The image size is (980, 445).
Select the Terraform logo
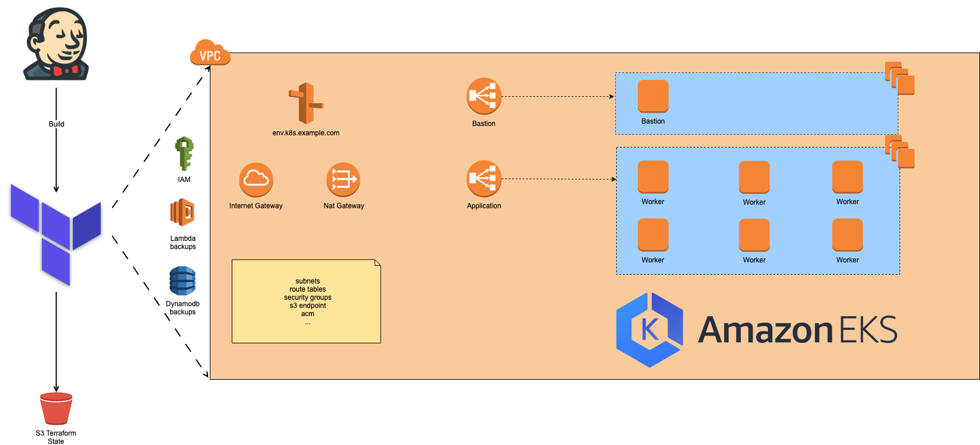click(x=56, y=234)
